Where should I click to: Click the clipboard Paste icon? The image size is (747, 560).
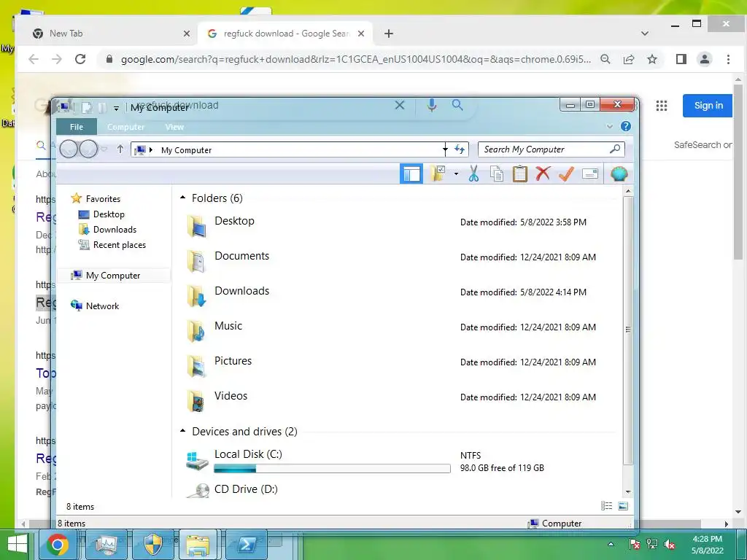coord(519,174)
